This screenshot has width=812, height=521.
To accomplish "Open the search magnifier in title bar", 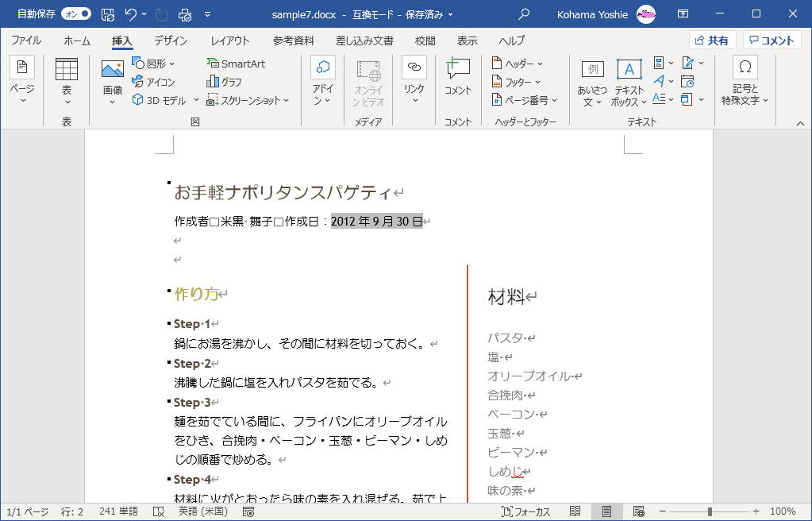I will pyautogui.click(x=524, y=14).
